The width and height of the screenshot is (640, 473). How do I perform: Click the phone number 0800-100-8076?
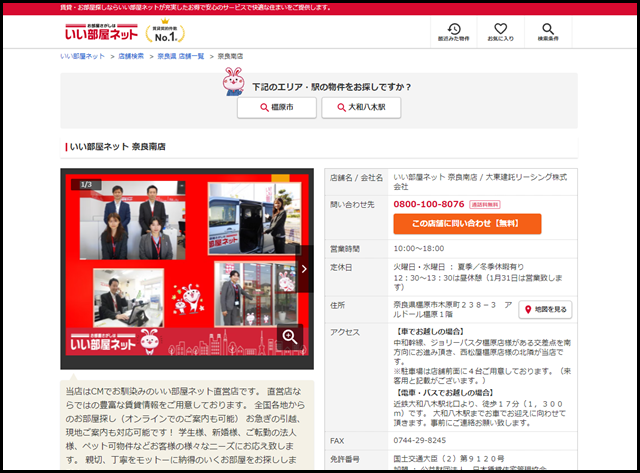(429, 204)
